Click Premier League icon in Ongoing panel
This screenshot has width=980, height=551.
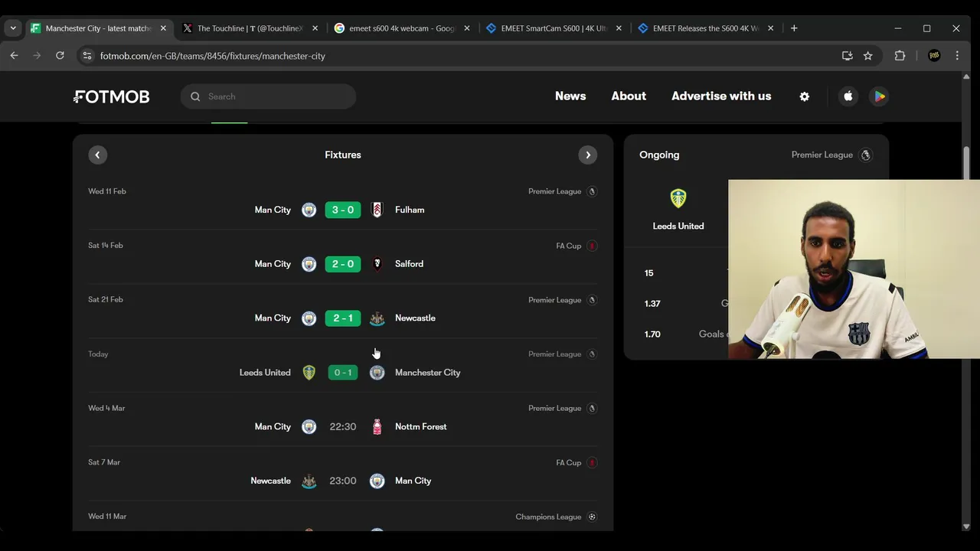pos(866,155)
